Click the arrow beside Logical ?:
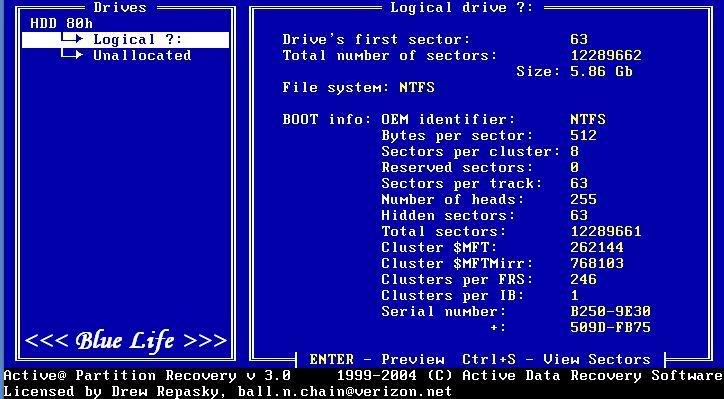Viewport: 724px width, 399px height. coord(72,38)
